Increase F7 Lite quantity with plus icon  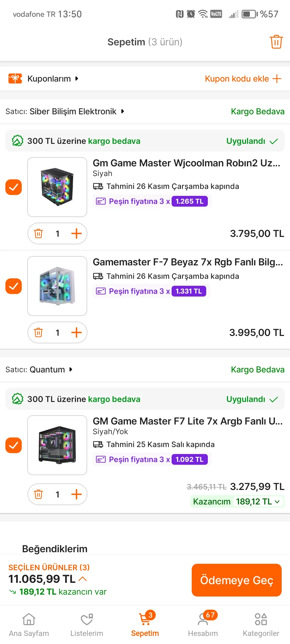[x=77, y=494]
